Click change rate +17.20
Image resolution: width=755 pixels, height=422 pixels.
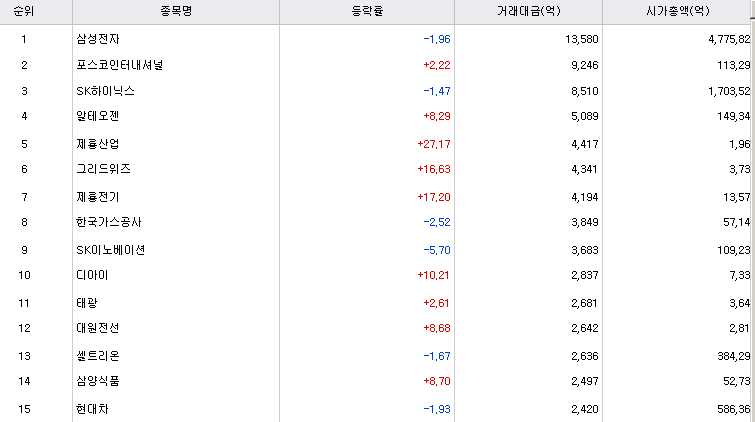[434, 197]
